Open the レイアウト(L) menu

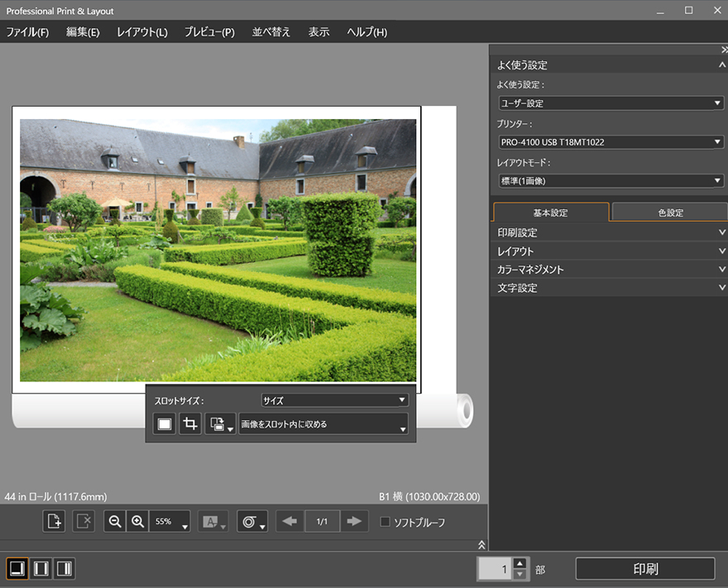[x=141, y=32]
